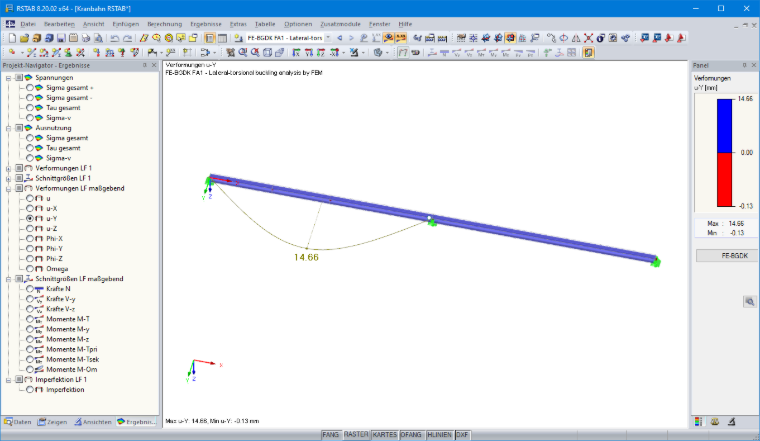
Task: Click the show-all zoom icon
Action: 255,52
